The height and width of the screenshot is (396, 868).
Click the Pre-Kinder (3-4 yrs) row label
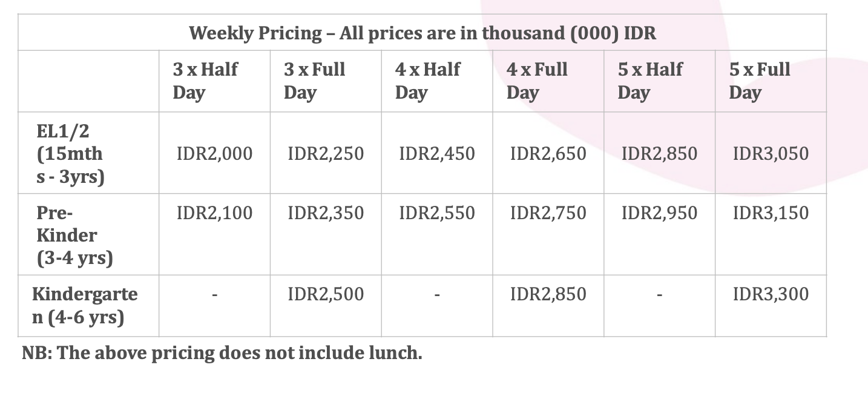pyautogui.click(x=74, y=235)
